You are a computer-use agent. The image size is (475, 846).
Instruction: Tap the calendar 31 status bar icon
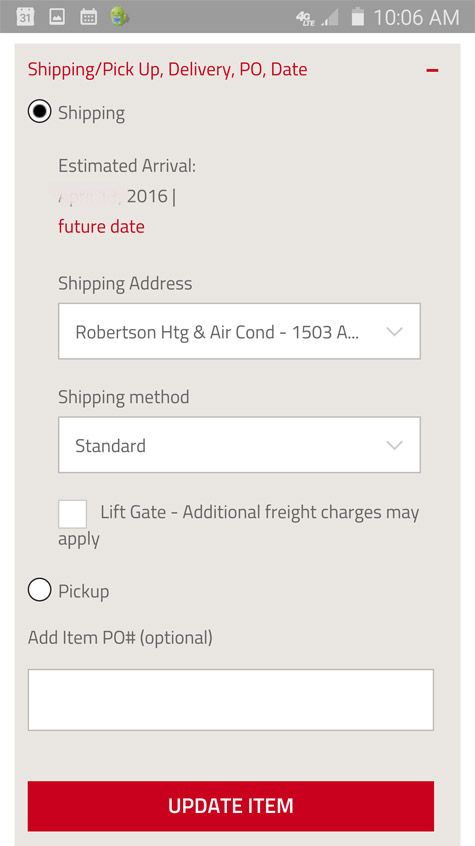tap(25, 17)
